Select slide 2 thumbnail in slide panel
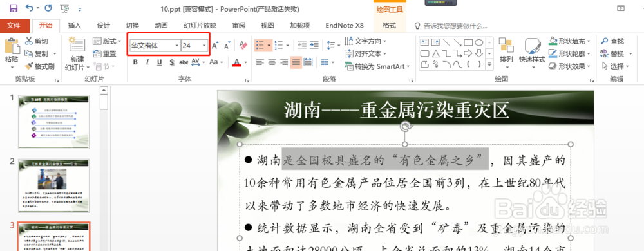The image size is (644, 251). pyautogui.click(x=54, y=186)
